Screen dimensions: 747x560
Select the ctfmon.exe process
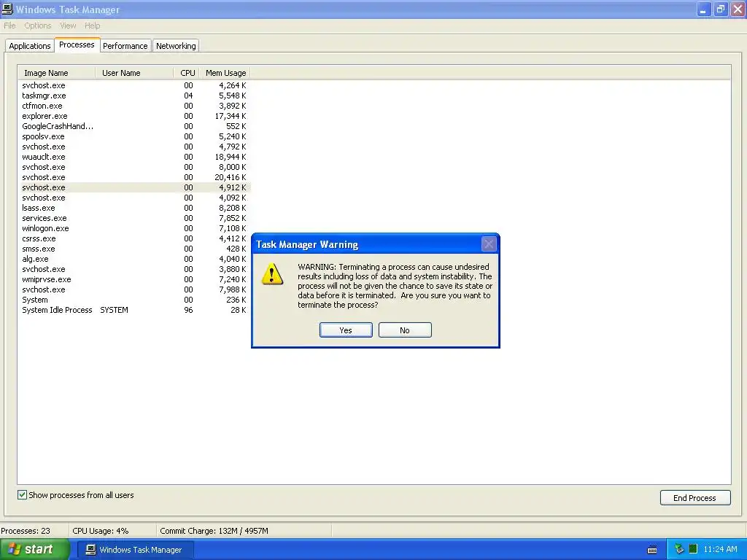[x=134, y=106]
